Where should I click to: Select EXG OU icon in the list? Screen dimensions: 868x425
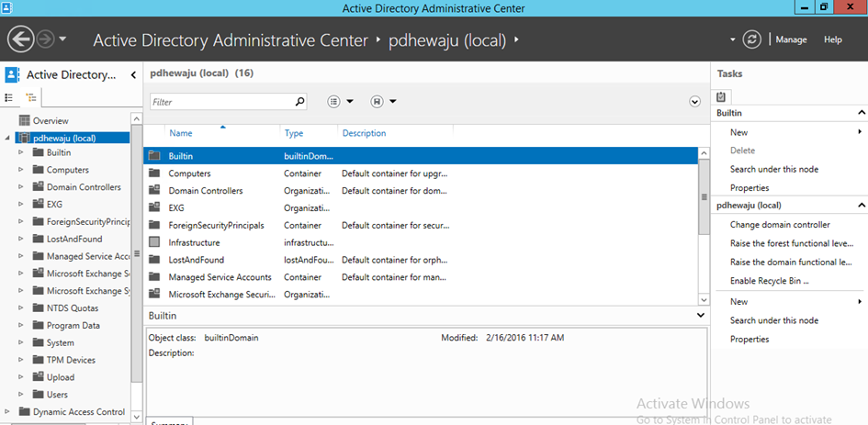[154, 207]
